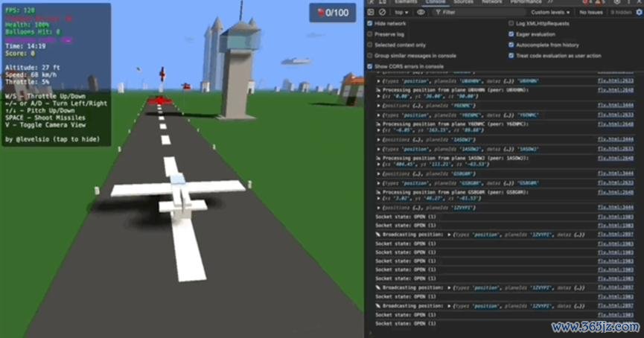Open fly.html link beside Processing position from plane 1ASDWJ
The width and height of the screenshot is (644, 338).
click(x=615, y=158)
